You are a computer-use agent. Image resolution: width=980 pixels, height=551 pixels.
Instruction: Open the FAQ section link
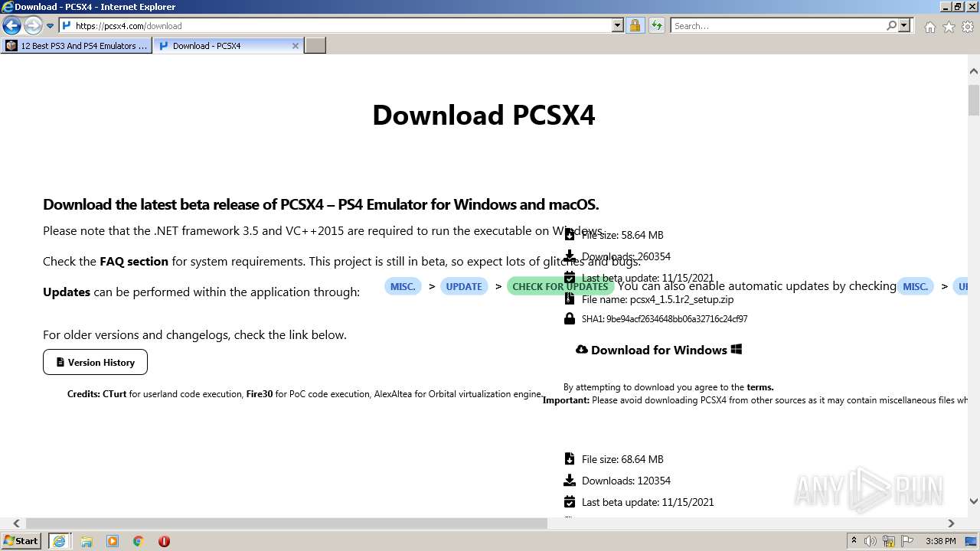pos(134,262)
